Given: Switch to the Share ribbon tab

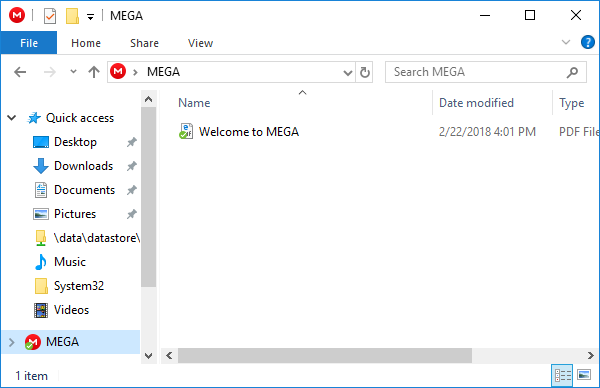Looking at the screenshot, I should 144,43.
